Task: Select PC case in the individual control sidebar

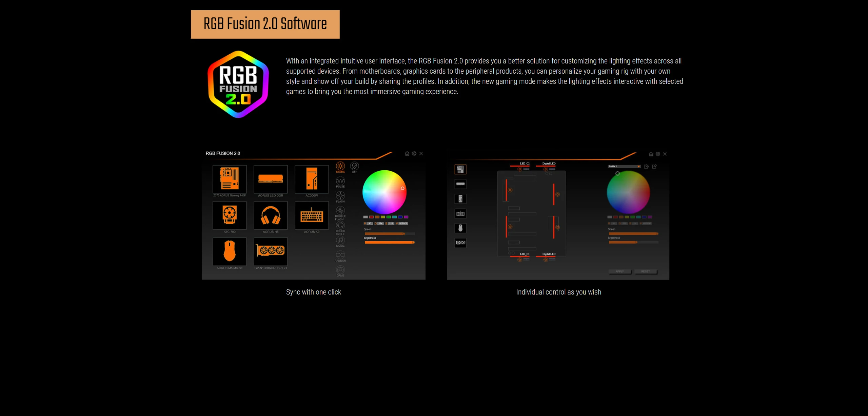Action: (x=460, y=199)
